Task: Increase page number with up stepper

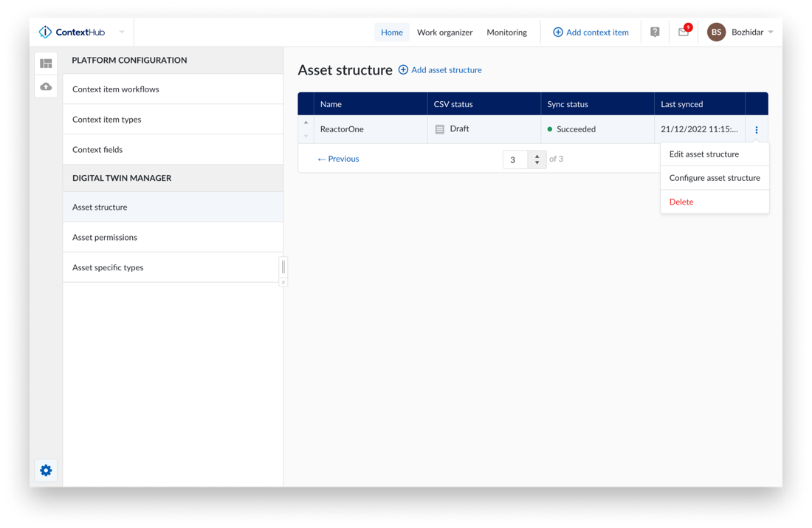Action: [x=537, y=155]
